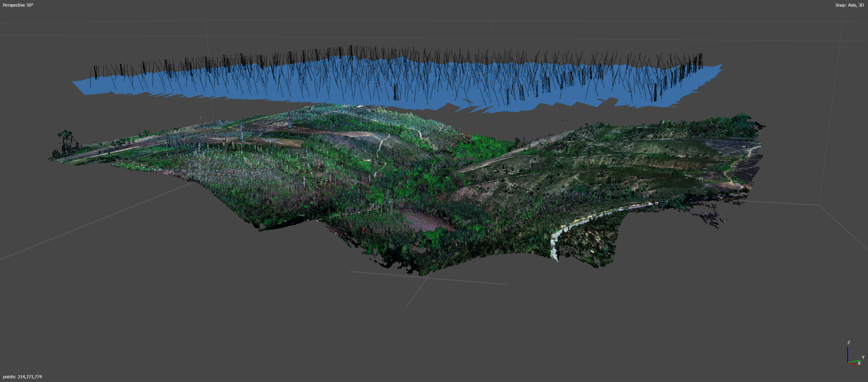Click the X letter of the axis gizmo
The width and height of the screenshot is (868, 382).
pos(859,363)
